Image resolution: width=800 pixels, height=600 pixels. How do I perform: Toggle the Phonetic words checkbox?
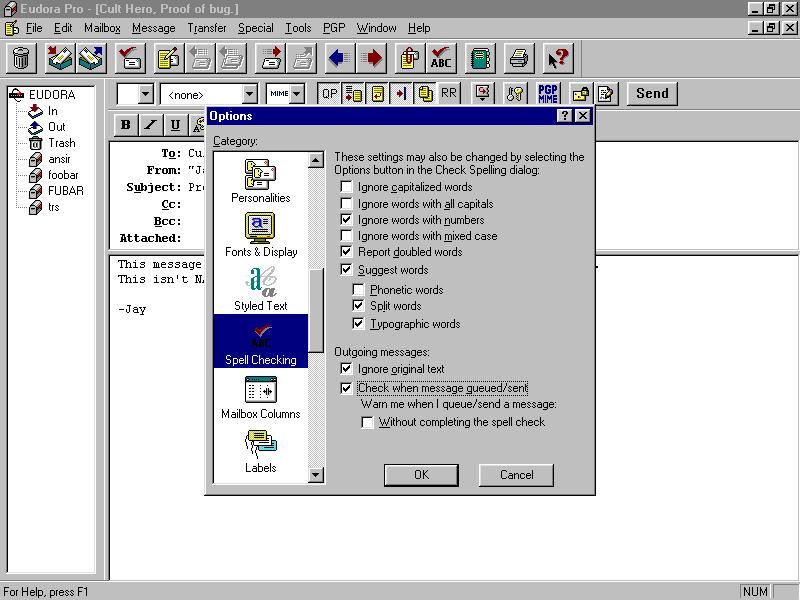pos(361,290)
